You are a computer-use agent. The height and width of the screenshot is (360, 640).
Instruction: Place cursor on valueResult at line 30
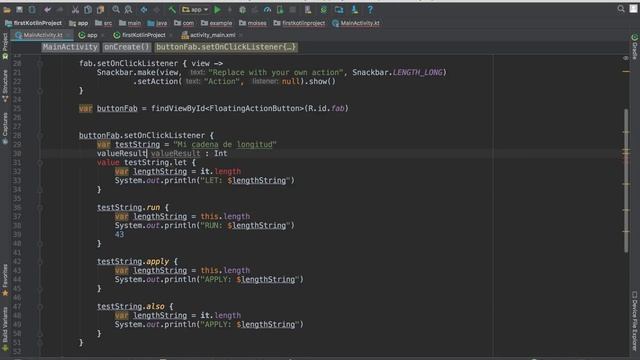[x=121, y=153]
